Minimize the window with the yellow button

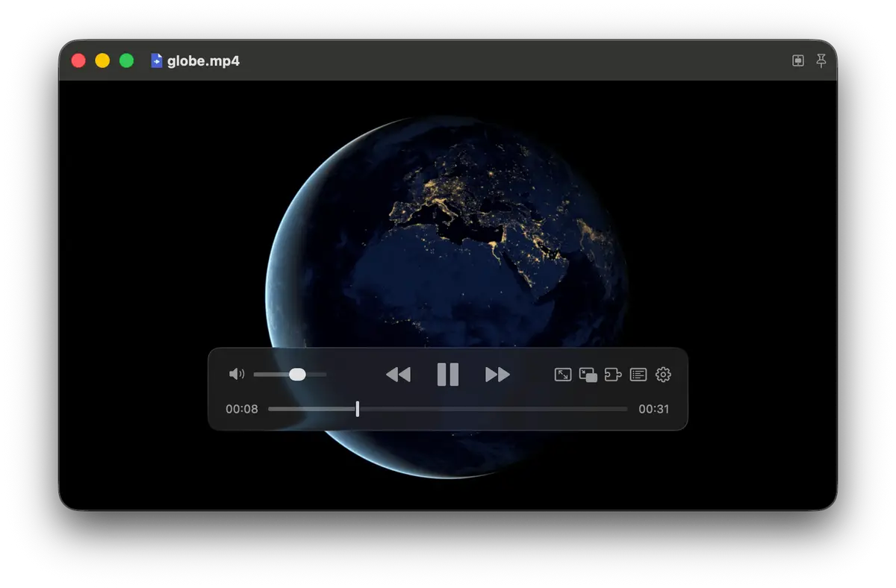[x=102, y=60]
